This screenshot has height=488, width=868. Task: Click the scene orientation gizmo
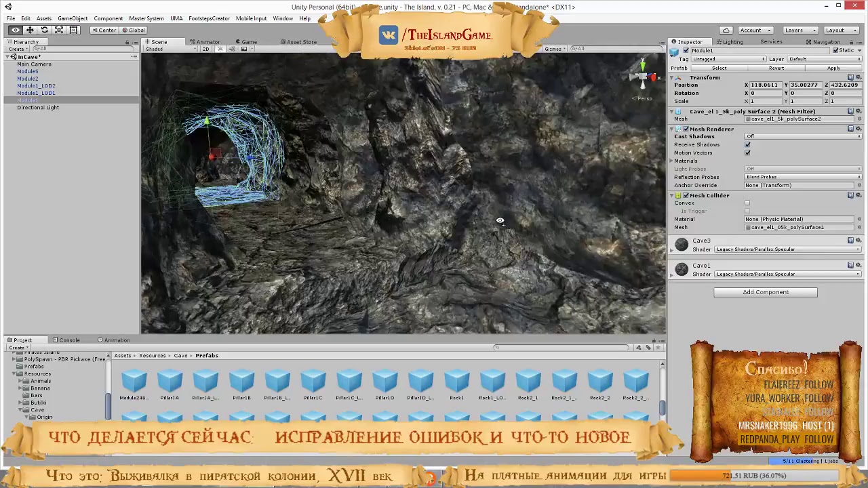(x=643, y=77)
